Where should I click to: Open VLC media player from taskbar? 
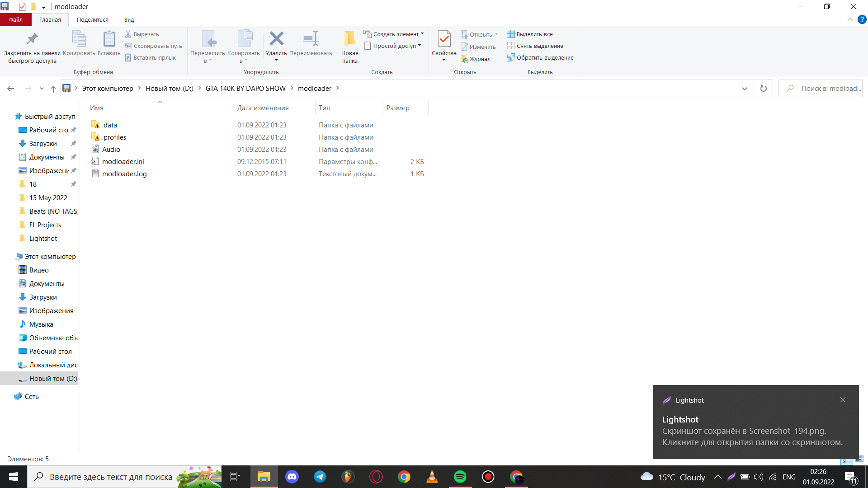432,477
